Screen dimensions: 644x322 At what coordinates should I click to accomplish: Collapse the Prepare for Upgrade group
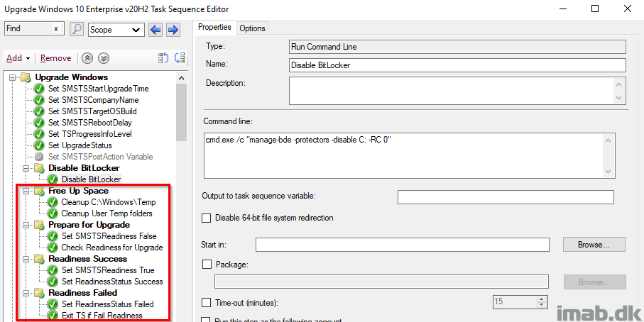pos(27,225)
